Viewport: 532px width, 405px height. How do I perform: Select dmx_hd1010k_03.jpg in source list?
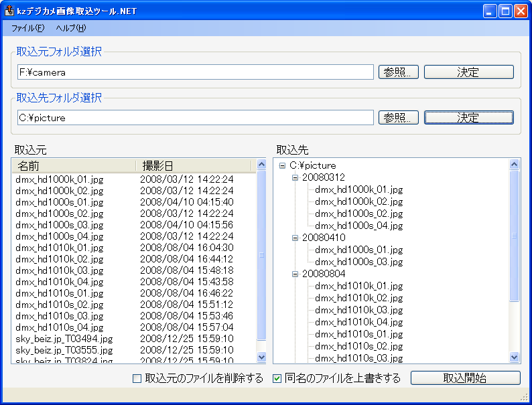pos(60,270)
